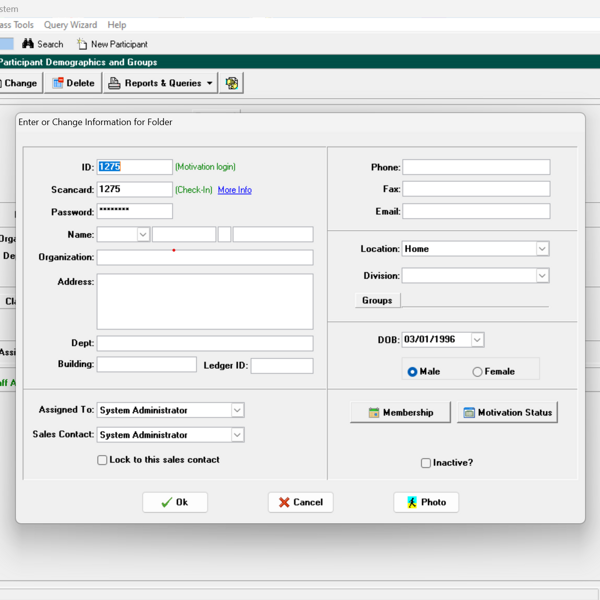Open the Help menu
The image size is (600, 600).
coord(117,25)
